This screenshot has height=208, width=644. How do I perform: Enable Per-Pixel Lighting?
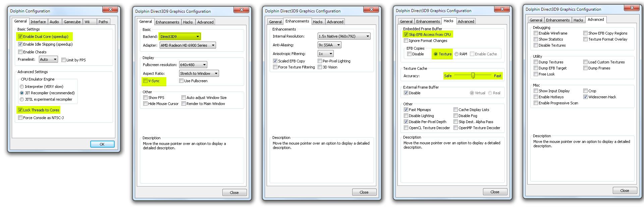320,61
